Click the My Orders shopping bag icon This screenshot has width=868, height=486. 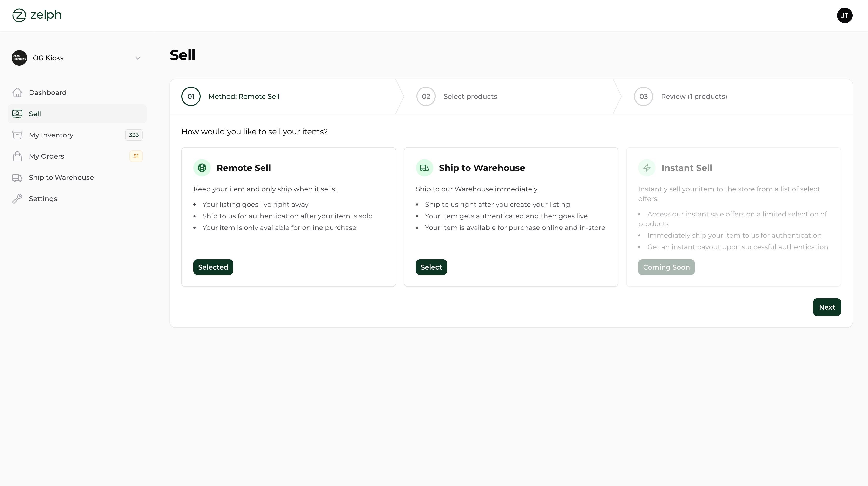(x=17, y=156)
